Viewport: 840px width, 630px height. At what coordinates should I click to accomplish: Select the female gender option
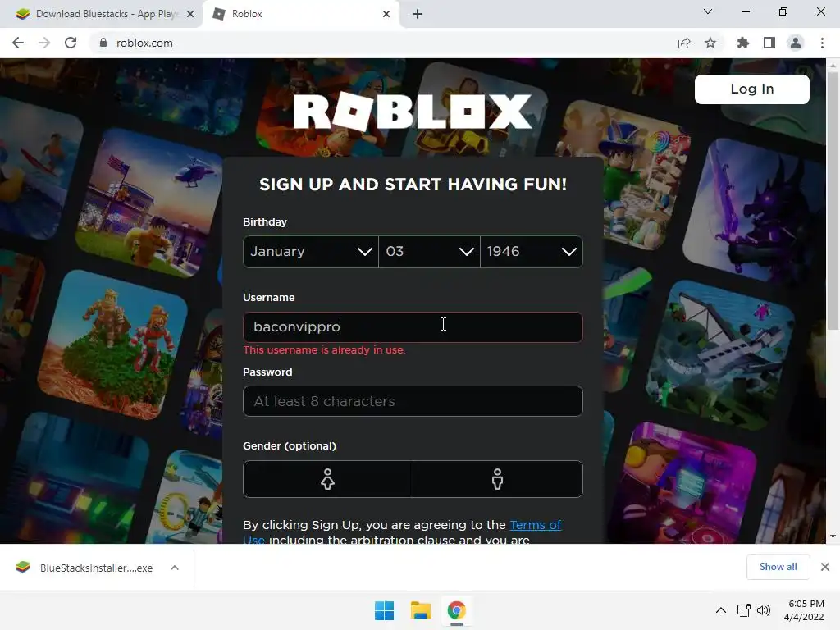tap(328, 479)
